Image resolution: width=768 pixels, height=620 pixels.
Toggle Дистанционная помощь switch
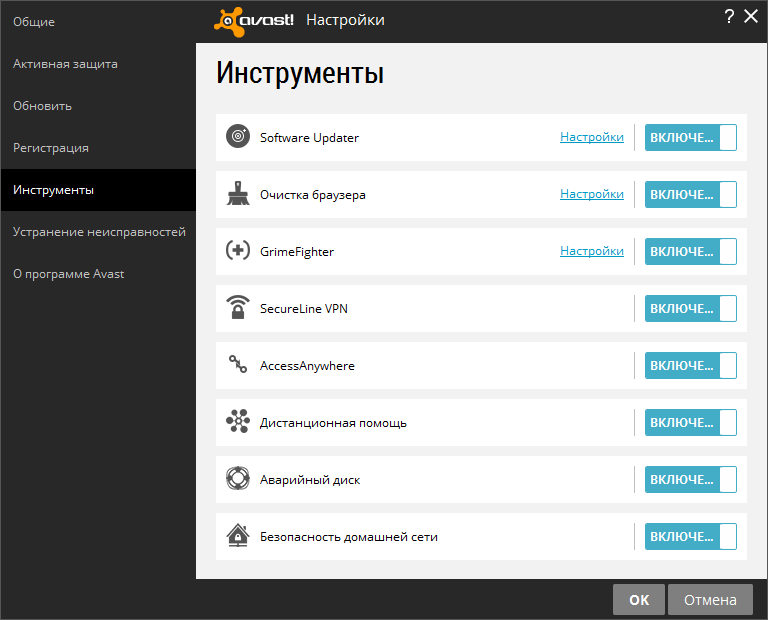coord(691,423)
